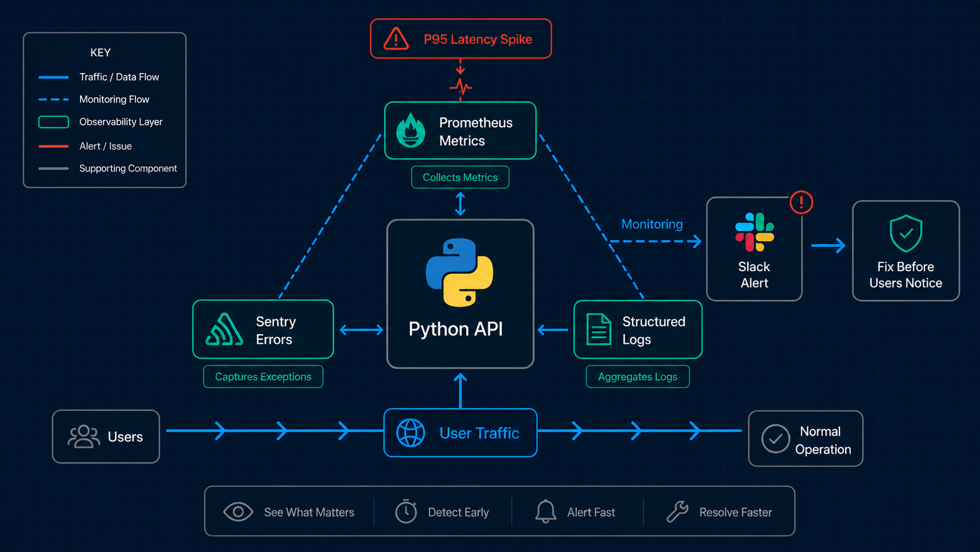The width and height of the screenshot is (980, 552).
Task: Click the green rectangle legend swatch
Action: pos(53,122)
